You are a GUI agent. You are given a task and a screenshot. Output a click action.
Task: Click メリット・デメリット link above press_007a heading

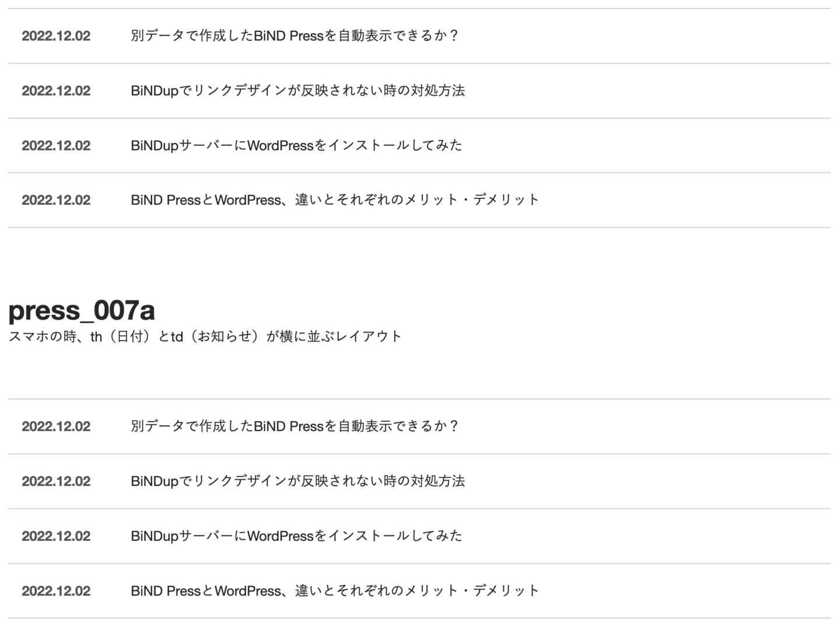click(x=335, y=200)
